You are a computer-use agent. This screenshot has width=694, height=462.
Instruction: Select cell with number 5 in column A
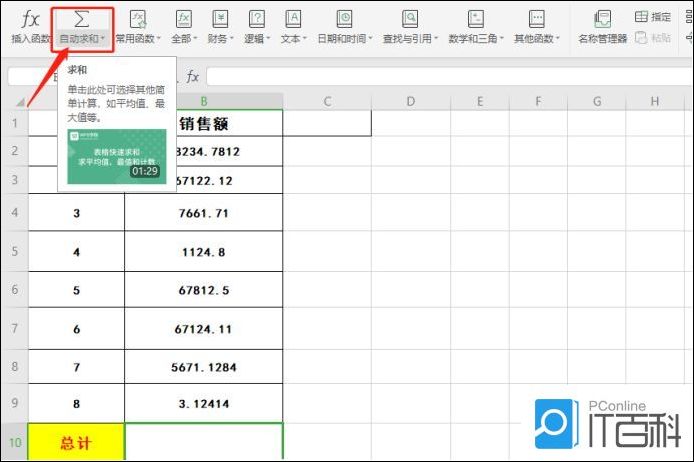pos(76,290)
